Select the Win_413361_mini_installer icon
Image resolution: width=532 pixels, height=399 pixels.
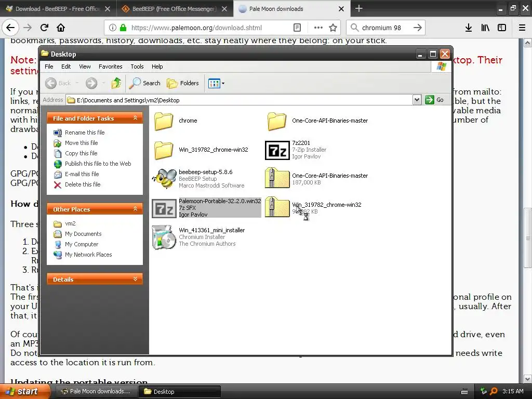pos(164,237)
